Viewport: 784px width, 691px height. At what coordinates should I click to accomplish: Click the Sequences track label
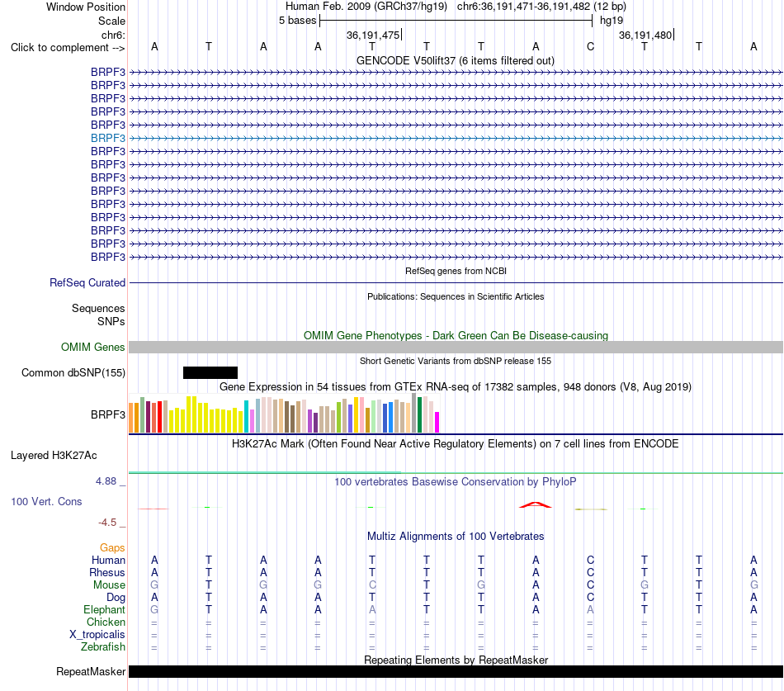[x=98, y=308]
